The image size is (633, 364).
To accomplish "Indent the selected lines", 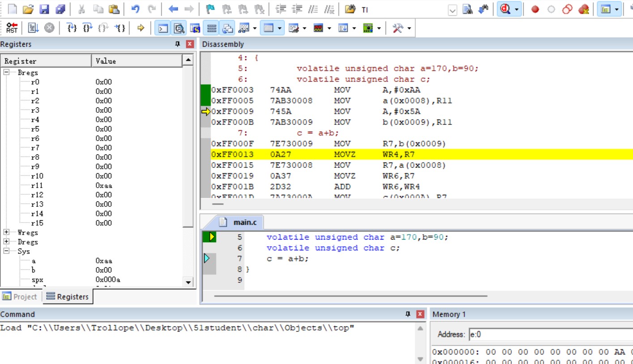I will click(281, 9).
